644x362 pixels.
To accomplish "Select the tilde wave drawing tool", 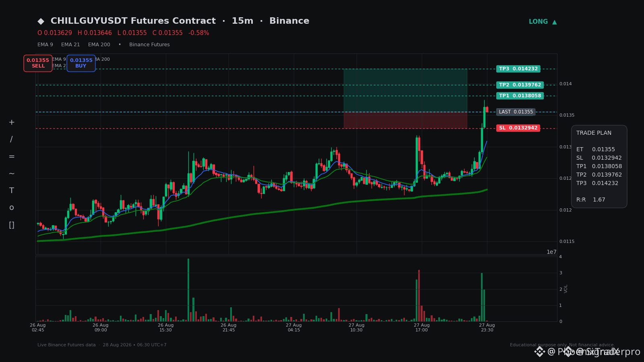I will point(12,174).
